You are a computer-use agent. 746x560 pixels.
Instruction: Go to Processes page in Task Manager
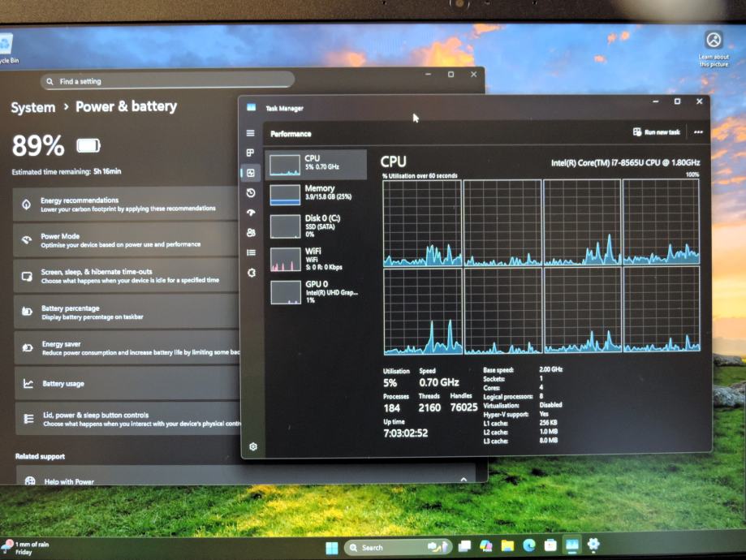(250, 153)
